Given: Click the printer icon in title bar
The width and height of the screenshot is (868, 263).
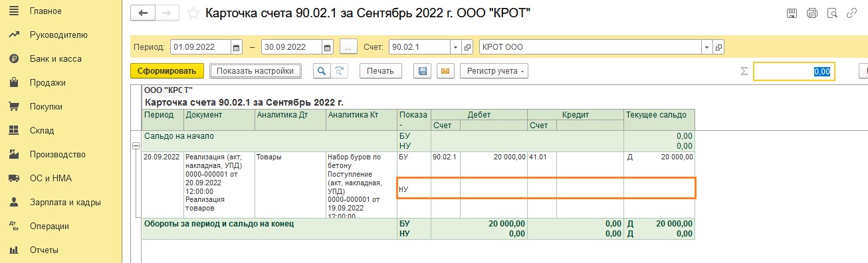Looking at the screenshot, I should 812,13.
